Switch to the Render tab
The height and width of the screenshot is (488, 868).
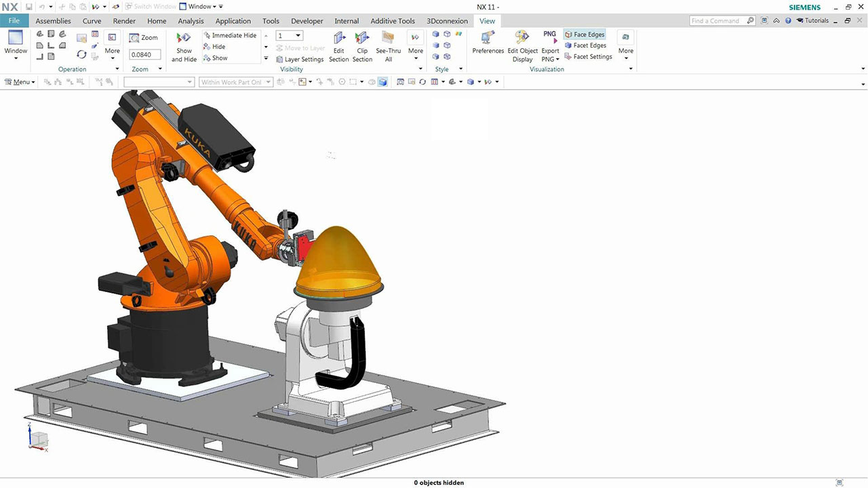(124, 21)
